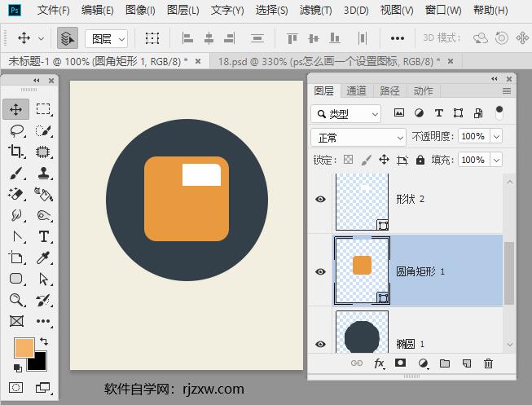This screenshot has width=532, height=405.
Task: Delete layer with trash icon
Action: [x=488, y=363]
